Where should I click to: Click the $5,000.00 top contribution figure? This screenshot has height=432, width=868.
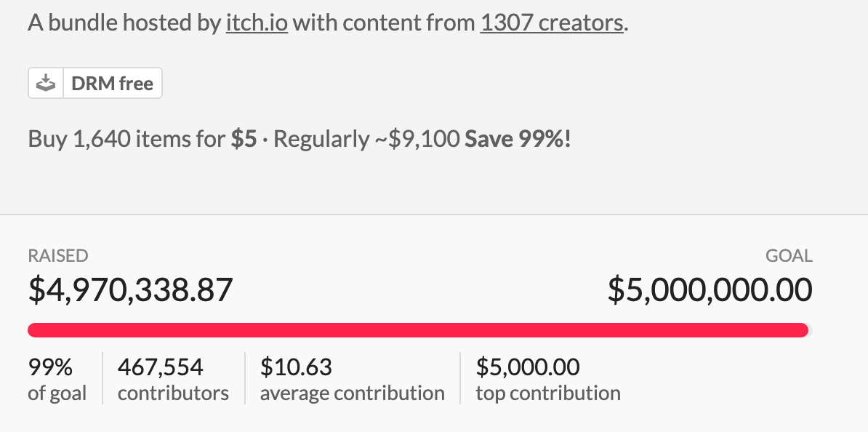pyautogui.click(x=528, y=367)
